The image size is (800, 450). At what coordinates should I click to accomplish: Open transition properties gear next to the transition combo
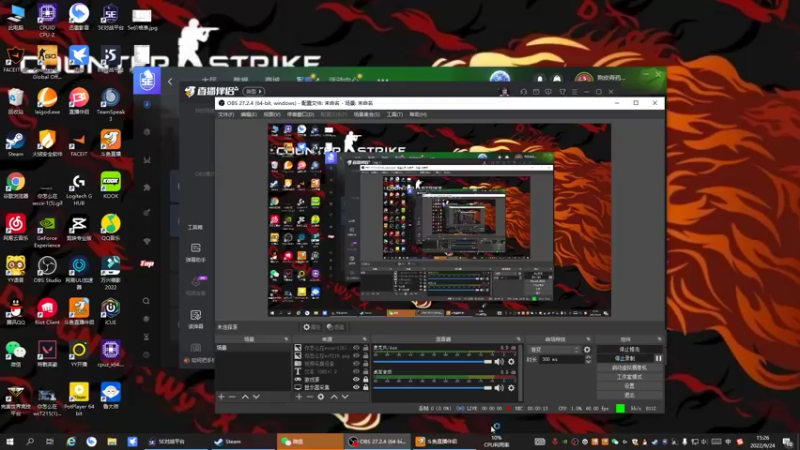tap(587, 350)
